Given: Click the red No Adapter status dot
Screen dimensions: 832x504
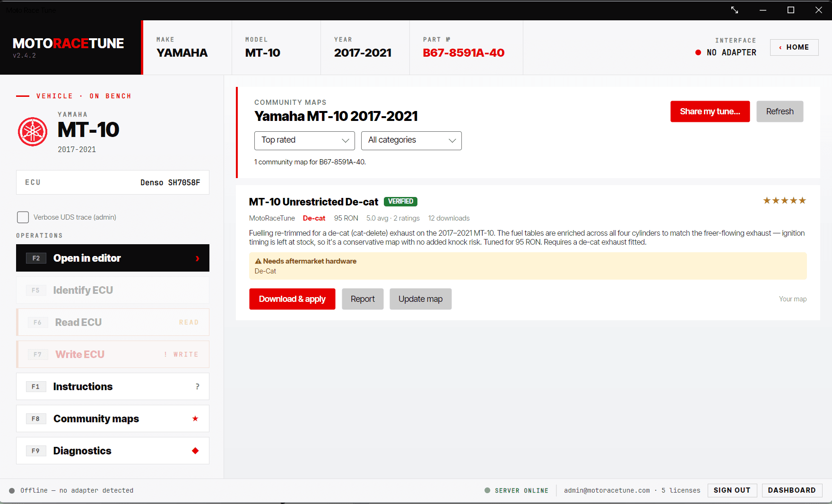Looking at the screenshot, I should coord(698,52).
